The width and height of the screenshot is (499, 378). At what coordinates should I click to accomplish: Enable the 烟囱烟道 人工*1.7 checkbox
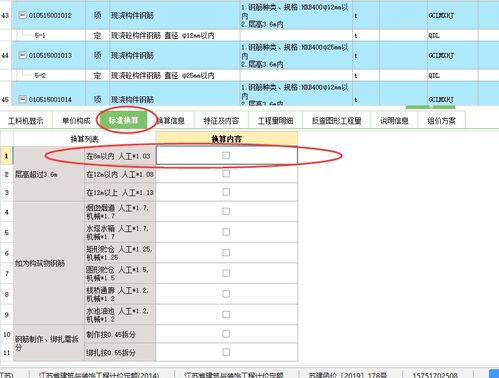click(226, 211)
